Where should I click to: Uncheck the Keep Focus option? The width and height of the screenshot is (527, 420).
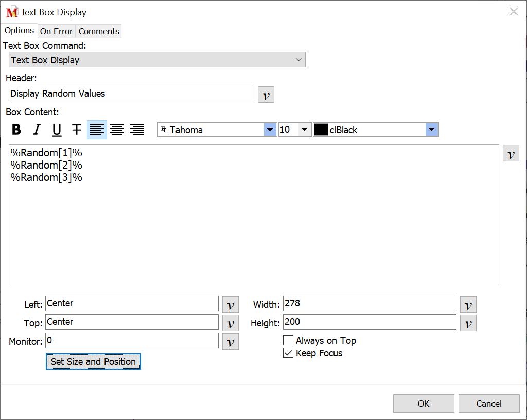[288, 353]
